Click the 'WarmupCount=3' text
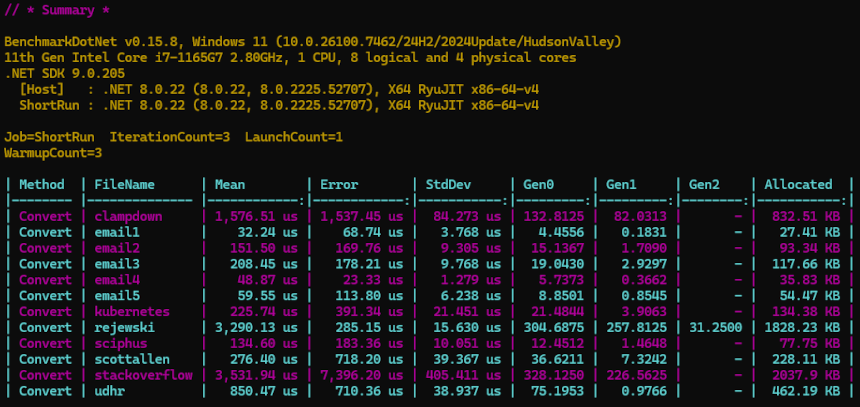The width and height of the screenshot is (860, 407). [53, 153]
